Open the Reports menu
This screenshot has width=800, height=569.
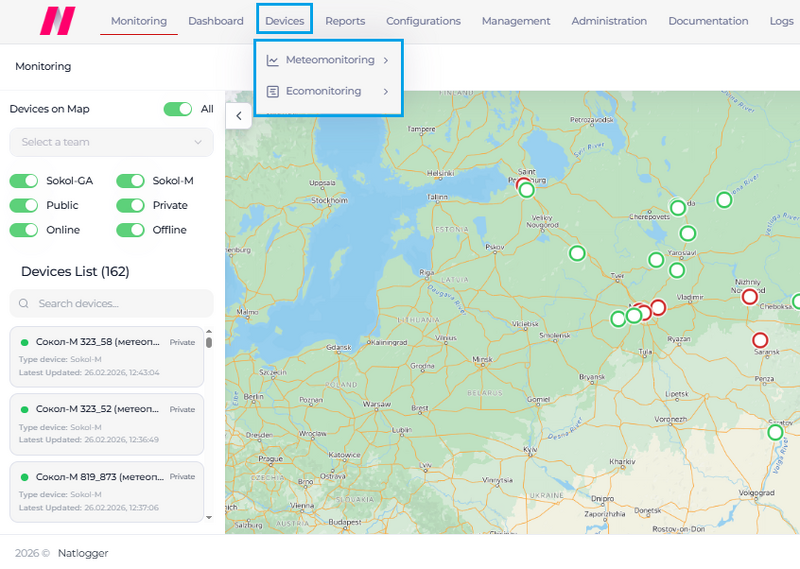345,21
